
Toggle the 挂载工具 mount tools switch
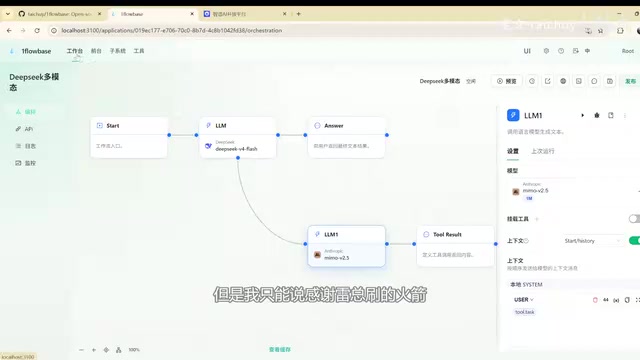634,219
